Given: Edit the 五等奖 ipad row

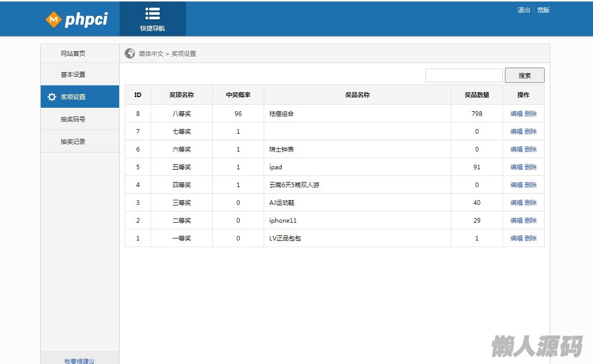Looking at the screenshot, I should (516, 167).
